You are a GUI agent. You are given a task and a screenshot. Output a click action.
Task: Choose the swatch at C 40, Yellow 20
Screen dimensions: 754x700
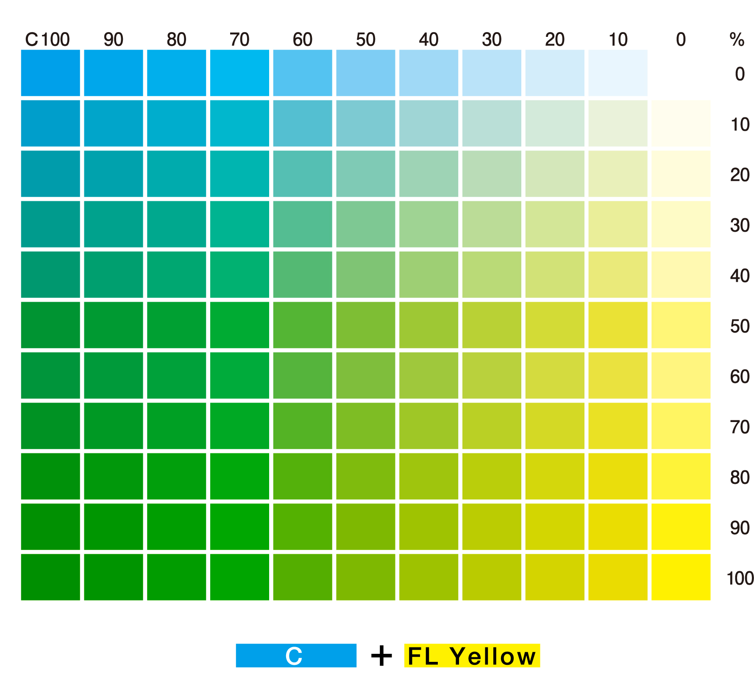[x=428, y=174]
